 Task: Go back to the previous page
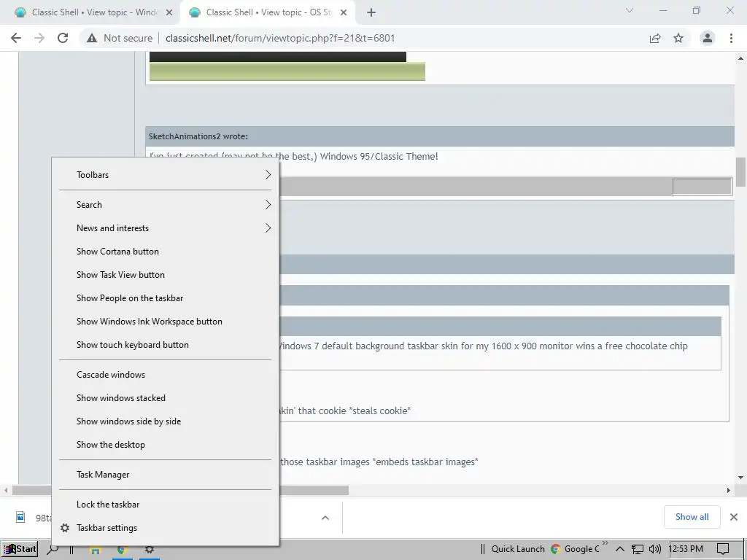point(16,38)
